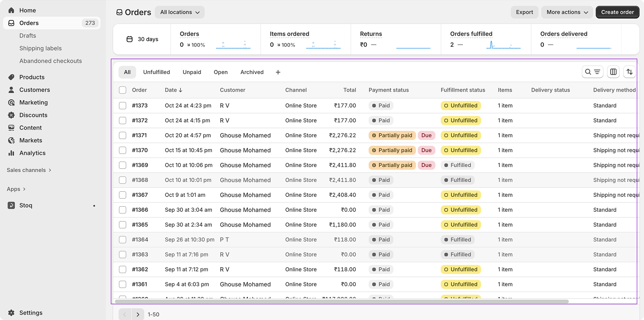Open the filter options icon
This screenshot has height=320, width=644.
tap(597, 72)
